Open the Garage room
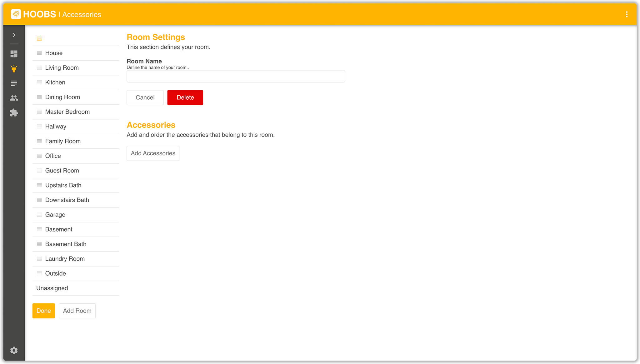 coord(55,215)
